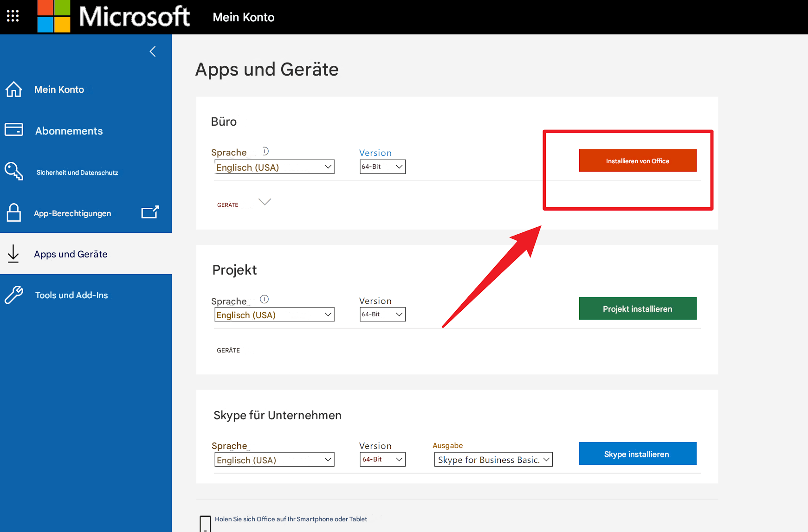Image resolution: width=808 pixels, height=532 pixels.
Task: Open the app launcher grid icon
Action: [x=13, y=16]
